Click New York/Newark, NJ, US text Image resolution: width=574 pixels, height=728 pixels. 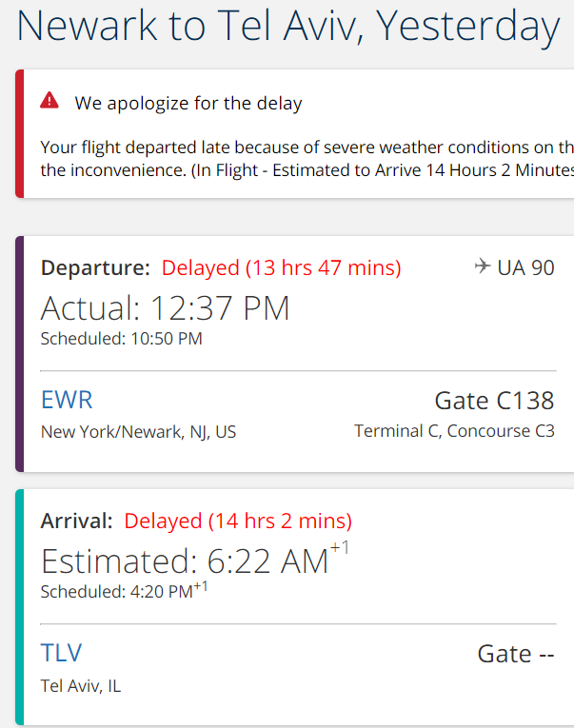(x=138, y=432)
